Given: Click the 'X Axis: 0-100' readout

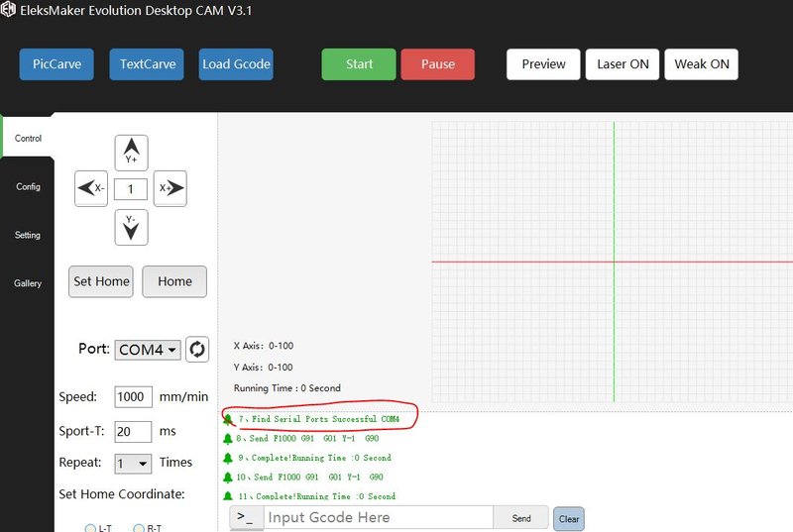Looking at the screenshot, I should 264,346.
